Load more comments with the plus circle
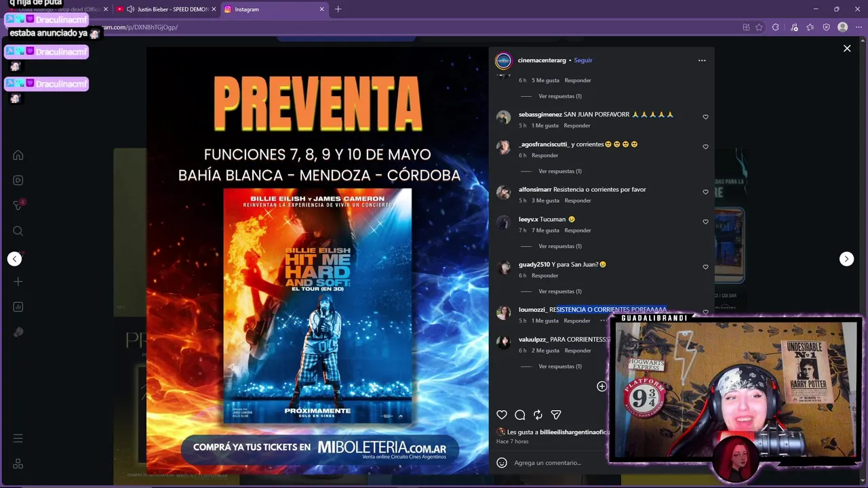 601,386
